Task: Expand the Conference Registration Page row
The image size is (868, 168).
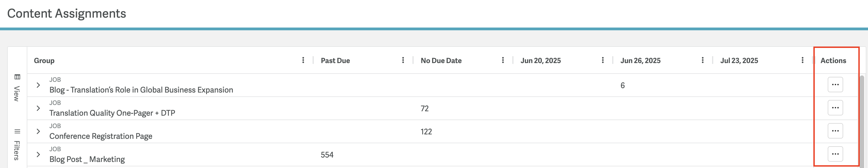Action: pyautogui.click(x=38, y=131)
